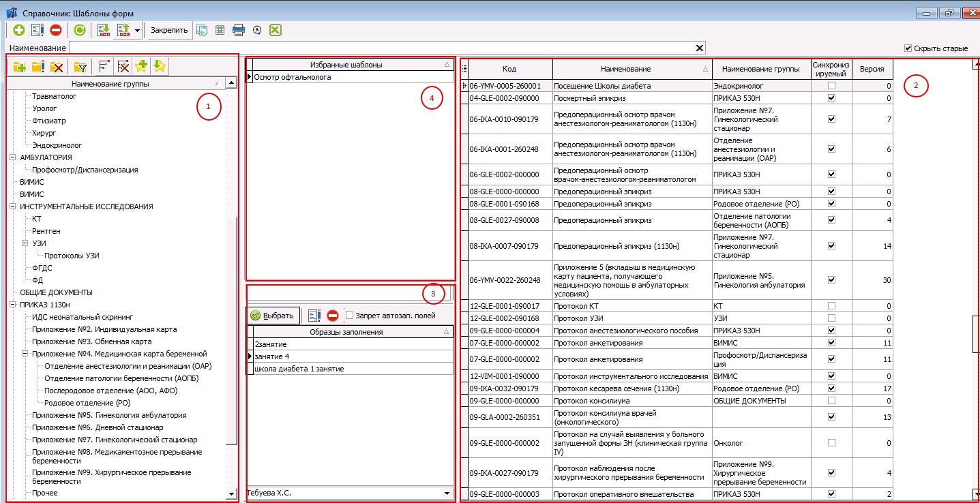This screenshot has height=503, width=980.
Task: Click the star icon with green down arrow
Action: [160, 66]
